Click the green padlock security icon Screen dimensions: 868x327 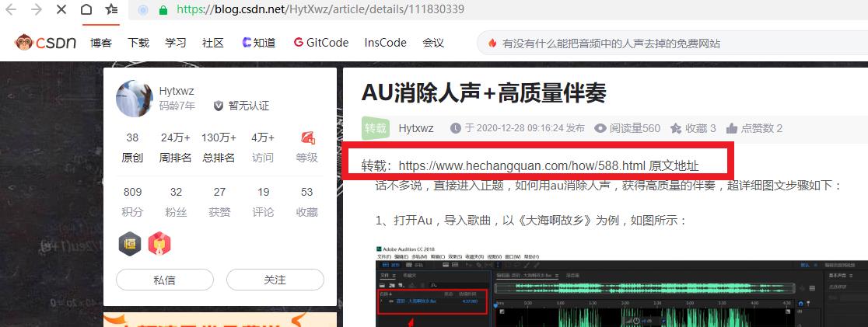click(x=163, y=10)
